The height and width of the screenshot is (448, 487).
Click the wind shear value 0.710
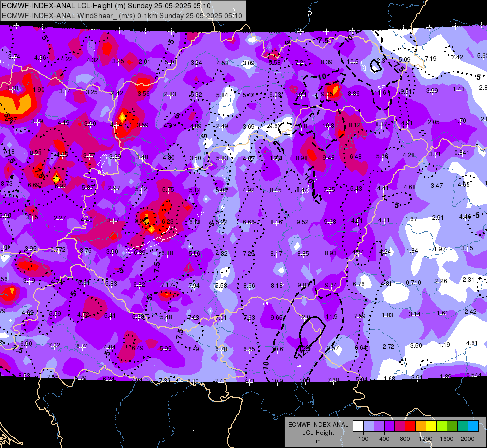[x=414, y=283]
